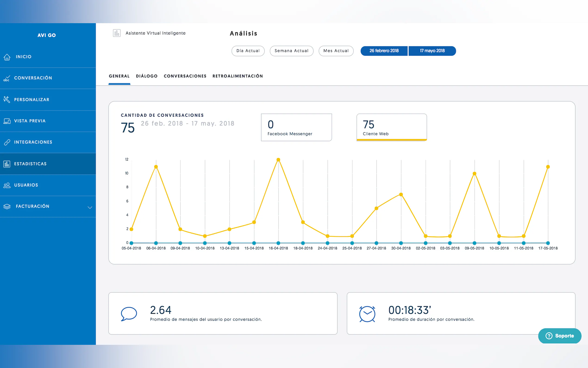Click chart icon beside Asistente Virtual Inteligente

(117, 33)
